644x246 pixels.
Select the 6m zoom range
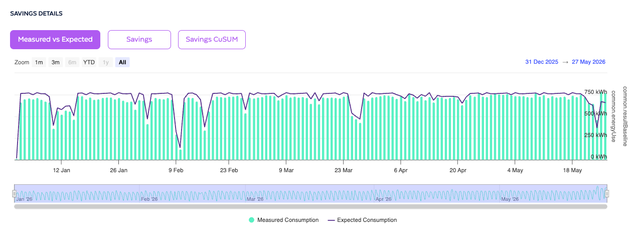click(x=72, y=62)
